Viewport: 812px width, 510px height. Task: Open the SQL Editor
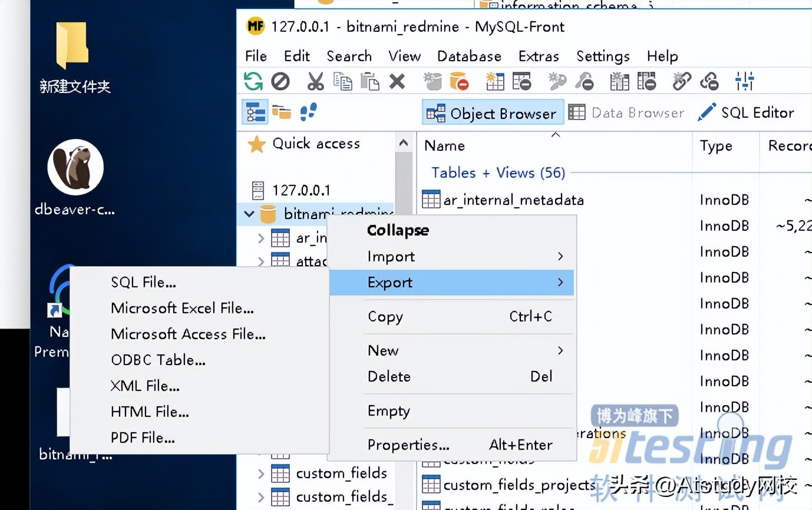[x=746, y=113]
